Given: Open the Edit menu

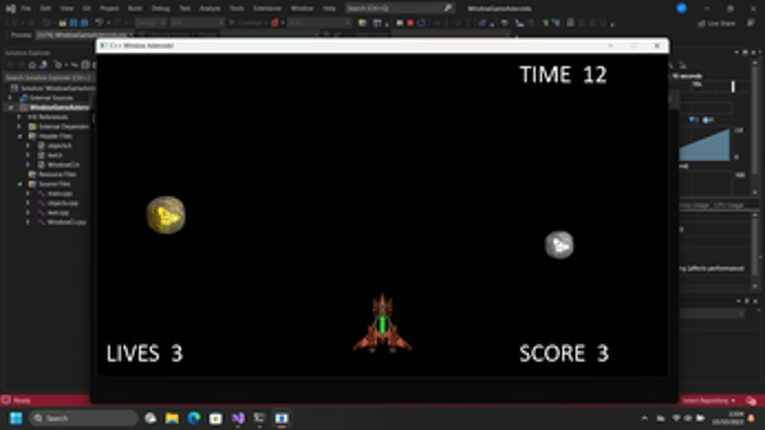Looking at the screenshot, I should pyautogui.click(x=45, y=8).
